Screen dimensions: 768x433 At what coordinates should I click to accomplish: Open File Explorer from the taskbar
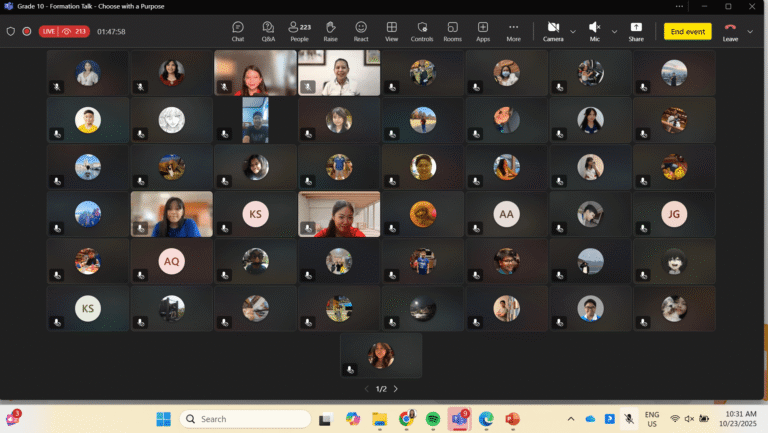tap(380, 419)
